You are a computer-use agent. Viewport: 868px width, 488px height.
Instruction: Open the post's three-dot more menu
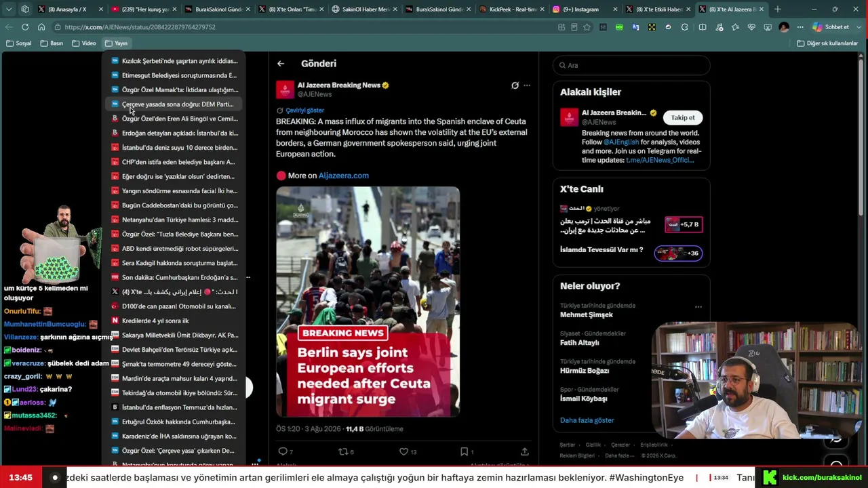[x=527, y=85]
